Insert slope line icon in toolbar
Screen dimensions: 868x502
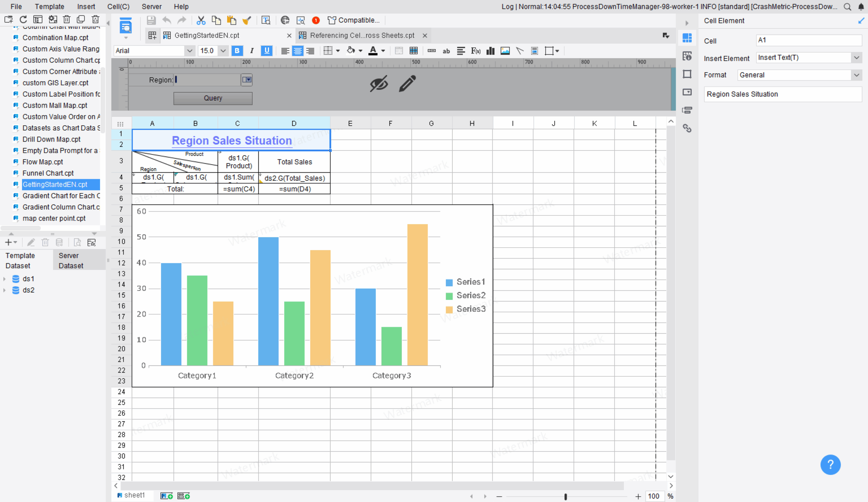[520, 51]
